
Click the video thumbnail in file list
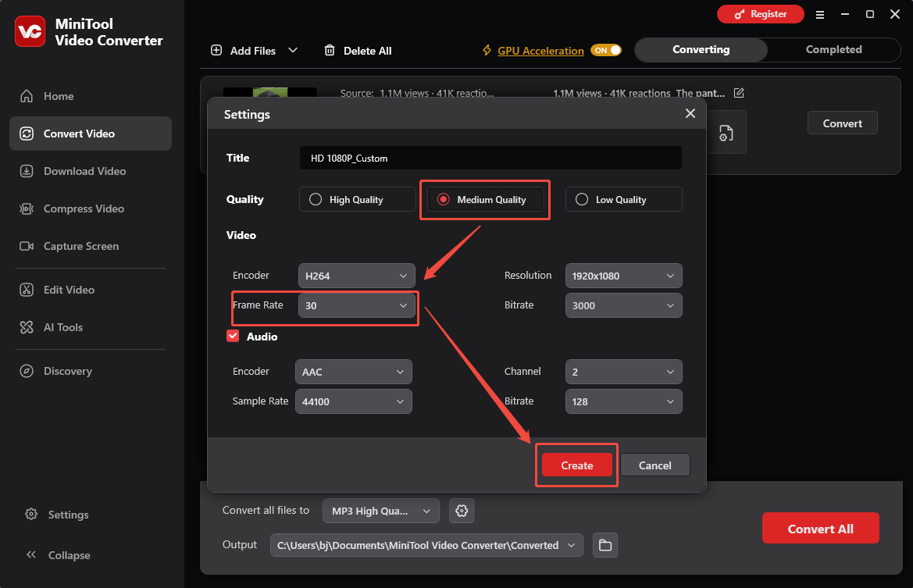[x=270, y=92]
